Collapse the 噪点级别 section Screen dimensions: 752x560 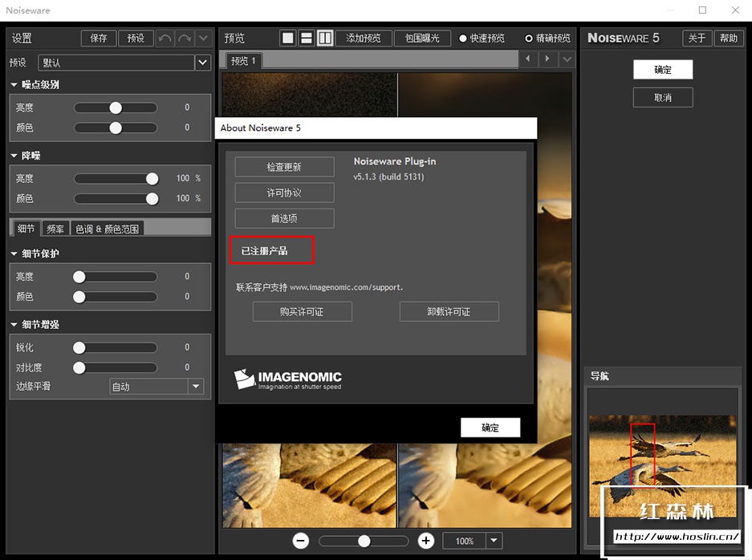pos(14,85)
